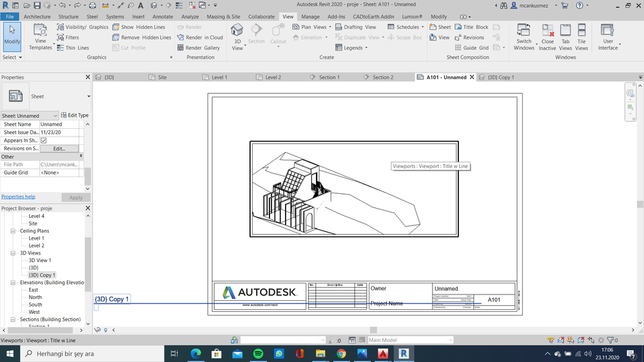The width and height of the screenshot is (644, 362).
Task: Open Windows Start menu
Action: click(10, 354)
